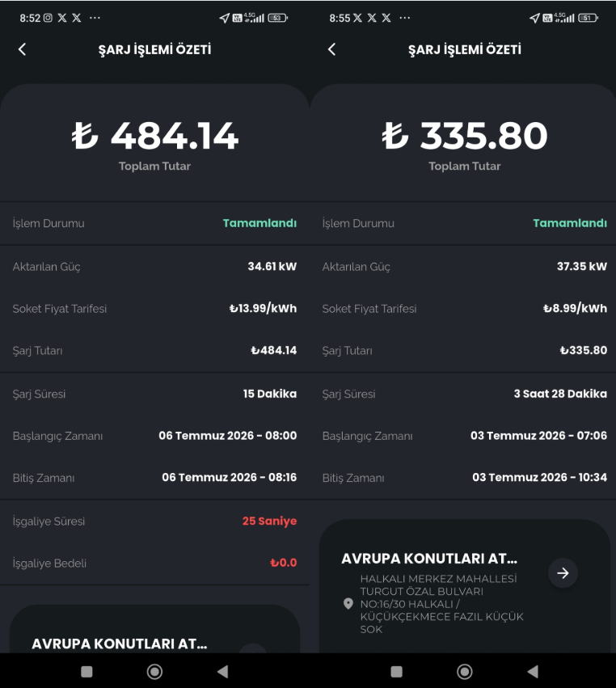The image size is (616, 688).
Task: Tap back arrow on left charging summary
Action: [23, 49]
